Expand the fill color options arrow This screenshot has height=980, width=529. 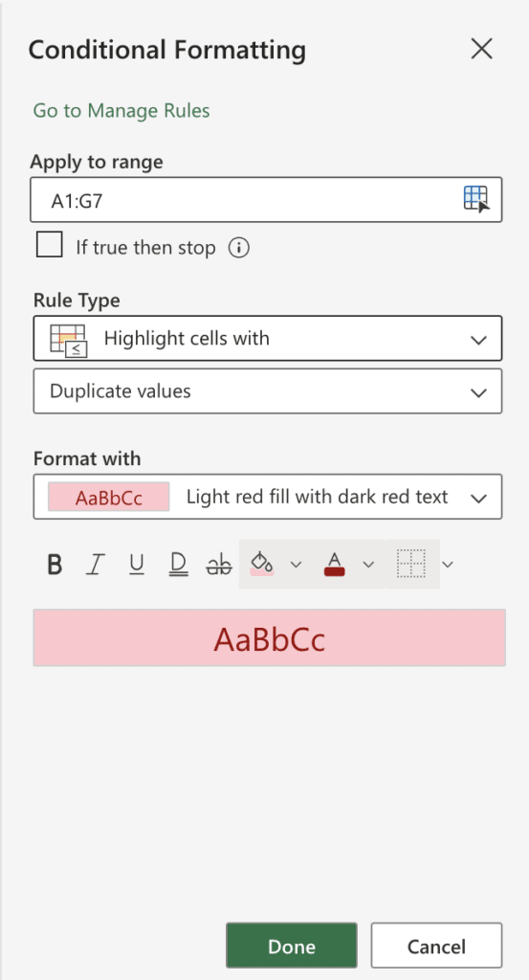[296, 565]
